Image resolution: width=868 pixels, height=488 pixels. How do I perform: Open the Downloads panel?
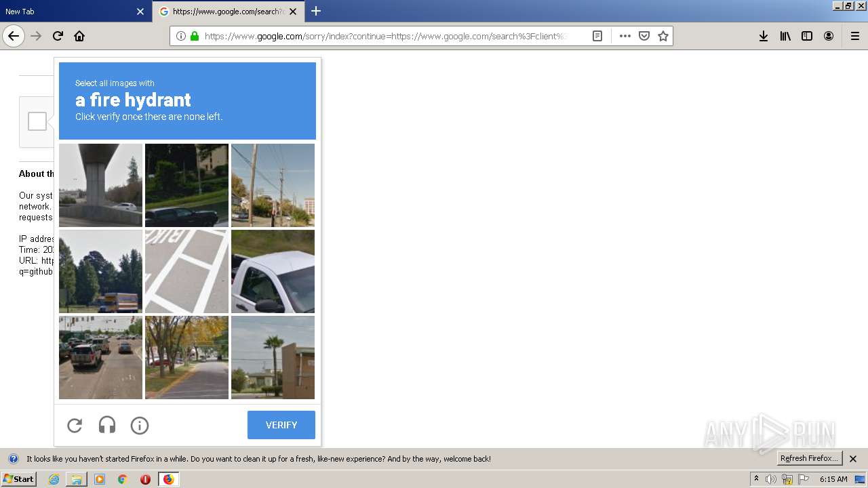pos(764,36)
